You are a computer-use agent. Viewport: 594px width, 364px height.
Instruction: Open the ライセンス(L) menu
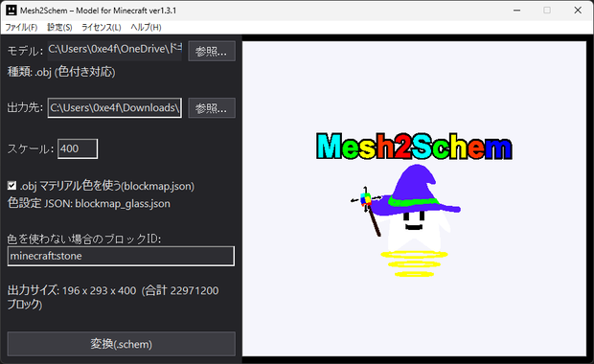pos(102,27)
